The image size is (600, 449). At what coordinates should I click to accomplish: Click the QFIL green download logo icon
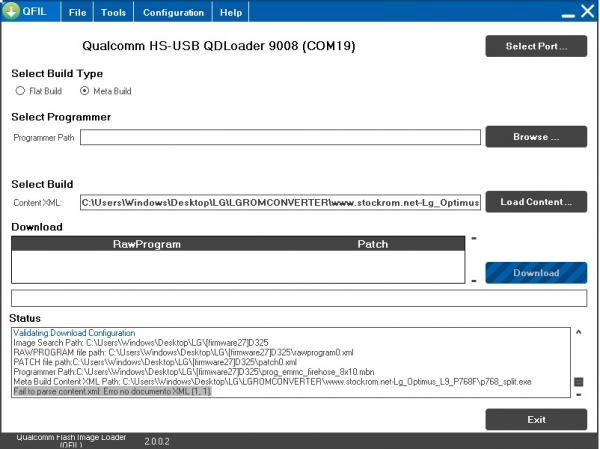(x=11, y=11)
